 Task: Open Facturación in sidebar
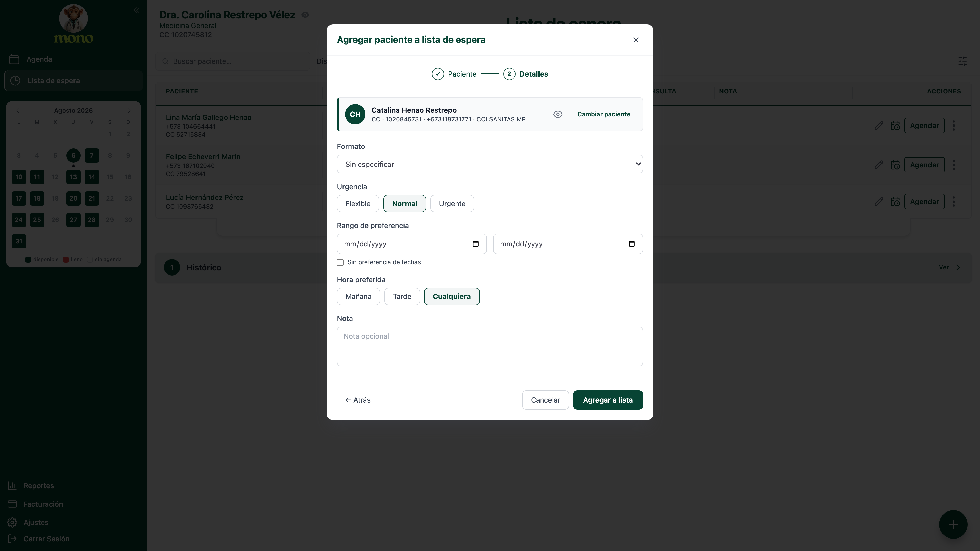[36, 504]
